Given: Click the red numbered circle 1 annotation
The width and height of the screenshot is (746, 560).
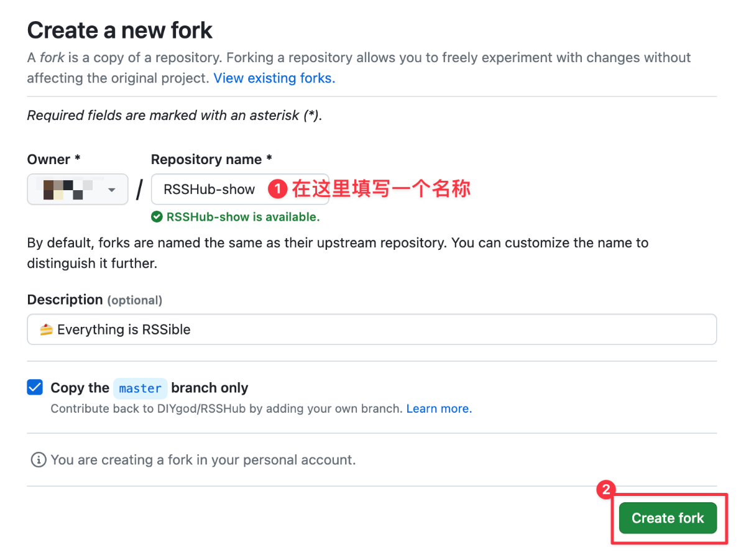Looking at the screenshot, I should pyautogui.click(x=278, y=189).
